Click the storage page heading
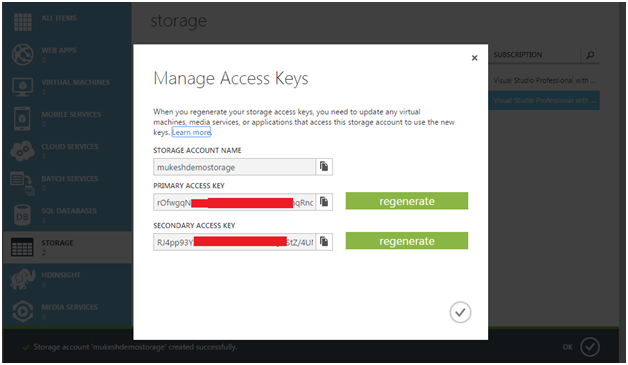Image resolution: width=628 pixels, height=365 pixels. click(179, 22)
